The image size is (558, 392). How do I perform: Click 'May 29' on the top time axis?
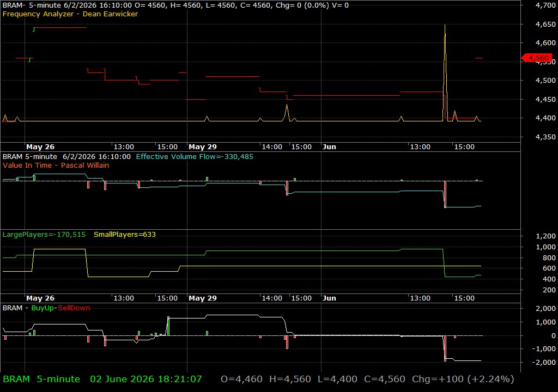pyautogui.click(x=203, y=147)
